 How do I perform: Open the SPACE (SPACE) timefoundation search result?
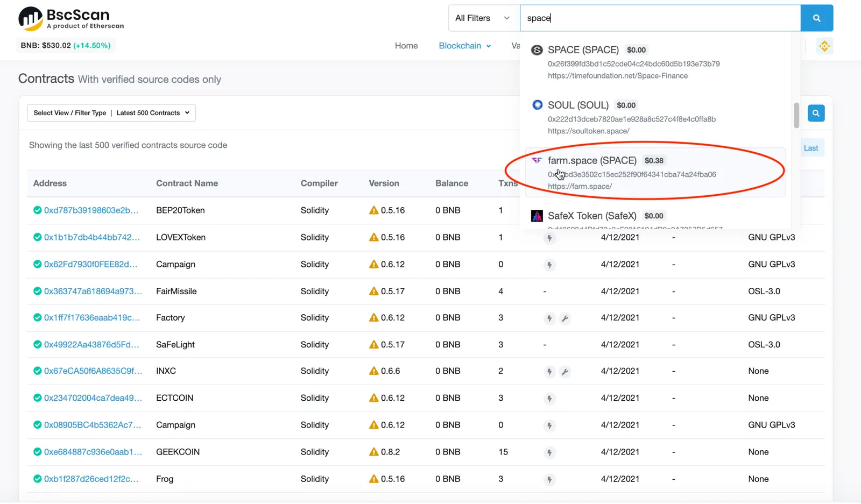[x=655, y=62]
